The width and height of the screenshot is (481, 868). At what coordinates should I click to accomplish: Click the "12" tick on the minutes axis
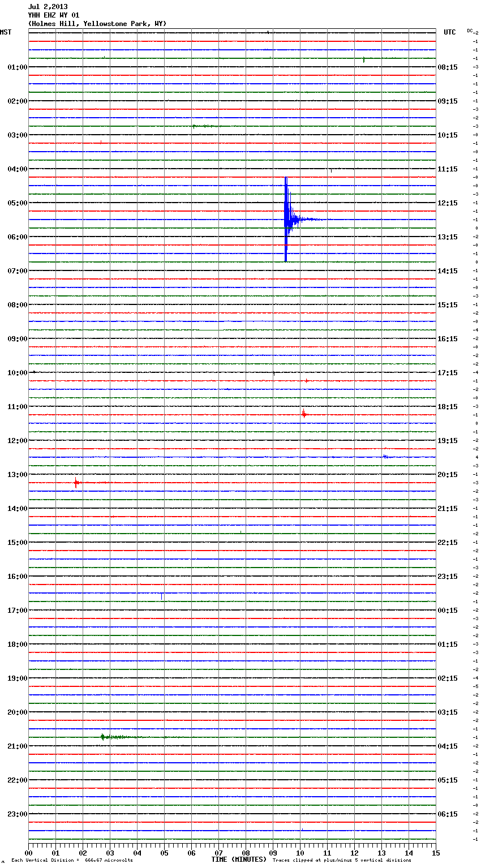(354, 853)
